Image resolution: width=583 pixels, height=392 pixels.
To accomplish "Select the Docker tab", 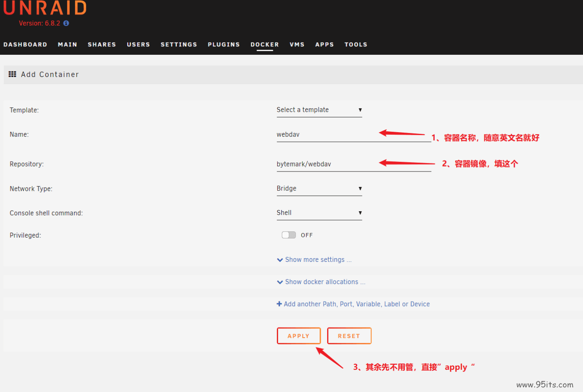I will (x=265, y=44).
